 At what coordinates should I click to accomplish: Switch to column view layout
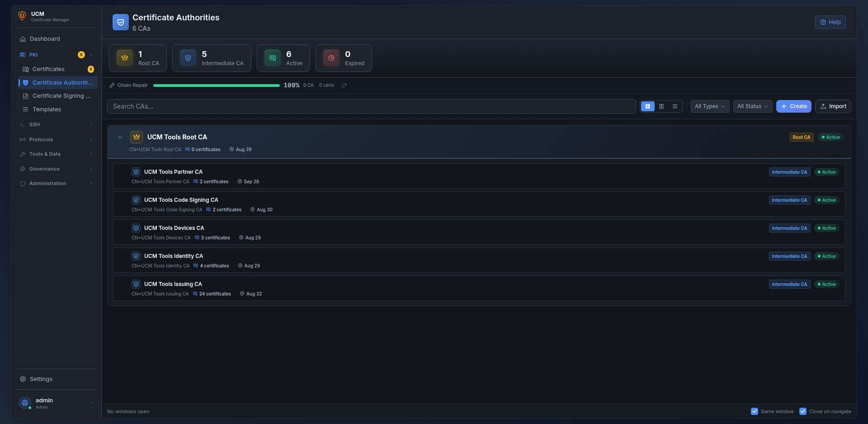(x=661, y=106)
